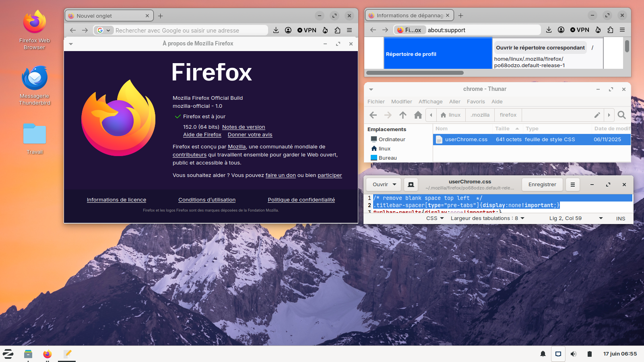
Task: Select Bureau in Thunar's Emplacements sidebar
Action: (x=388, y=158)
